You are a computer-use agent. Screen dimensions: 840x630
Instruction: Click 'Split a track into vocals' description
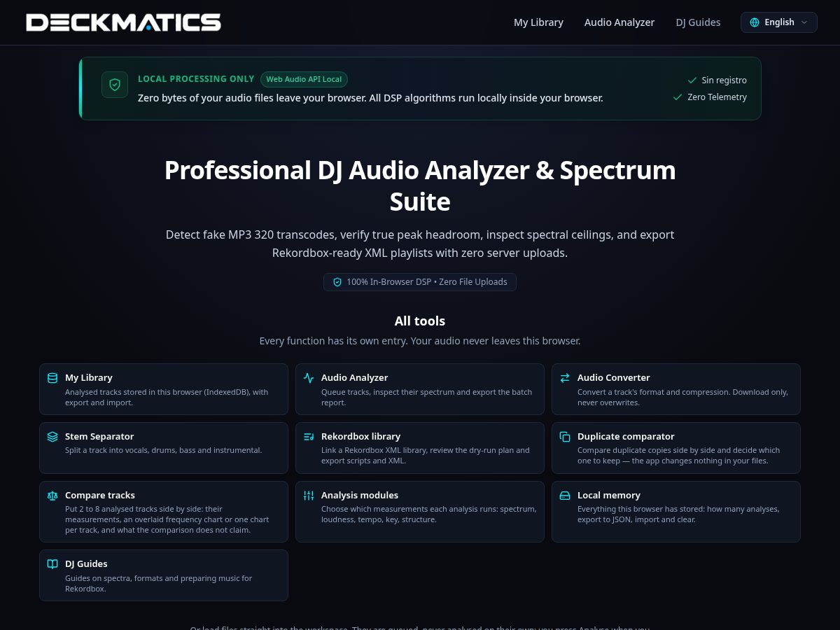point(164,450)
